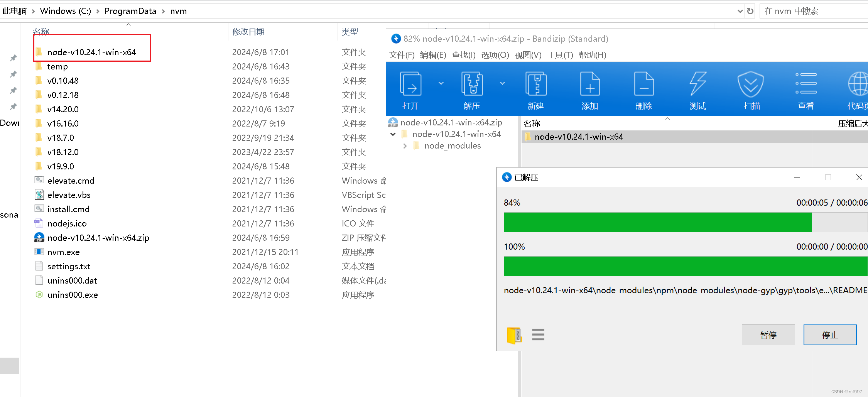
Task: Open the 文件(F) menu in Bandizip
Action: [x=402, y=55]
